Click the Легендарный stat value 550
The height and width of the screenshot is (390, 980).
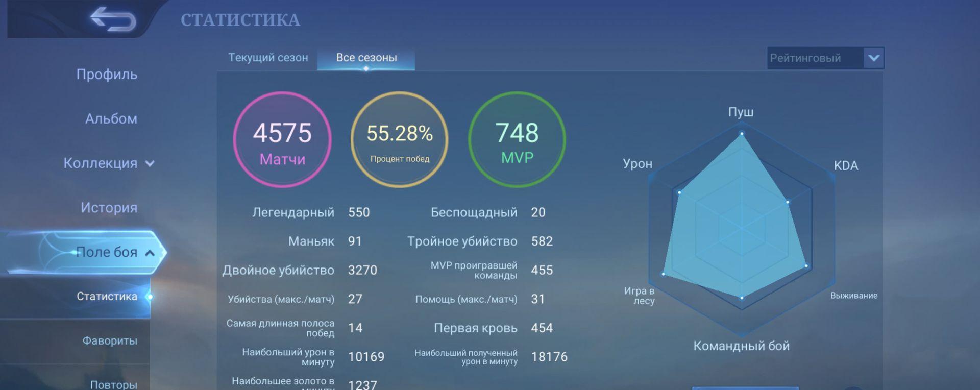tap(359, 212)
